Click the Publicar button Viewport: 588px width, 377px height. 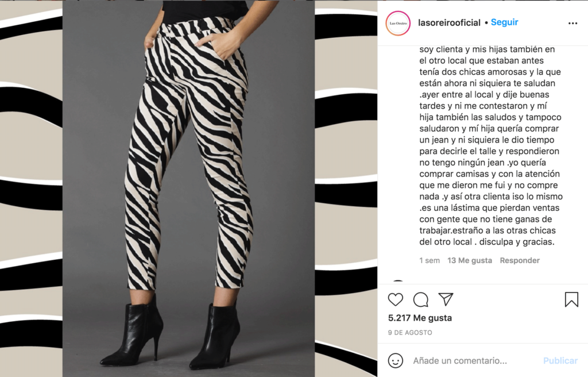pos(560,360)
